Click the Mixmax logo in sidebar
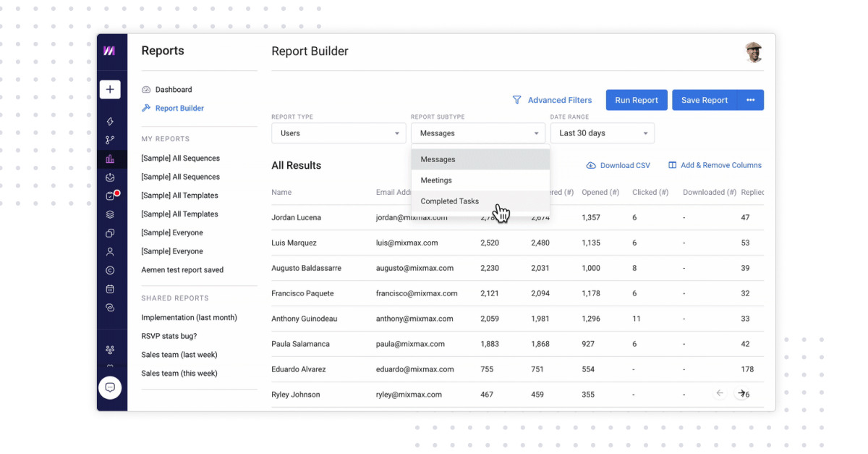 [109, 51]
